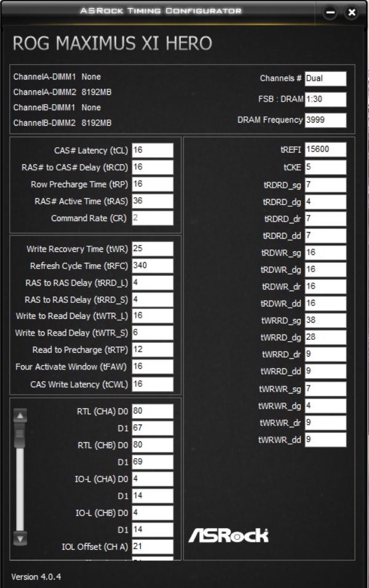This screenshot has width=369, height=588.
Task: Click the IO-L (CHA) D0 field
Action: click(153, 479)
